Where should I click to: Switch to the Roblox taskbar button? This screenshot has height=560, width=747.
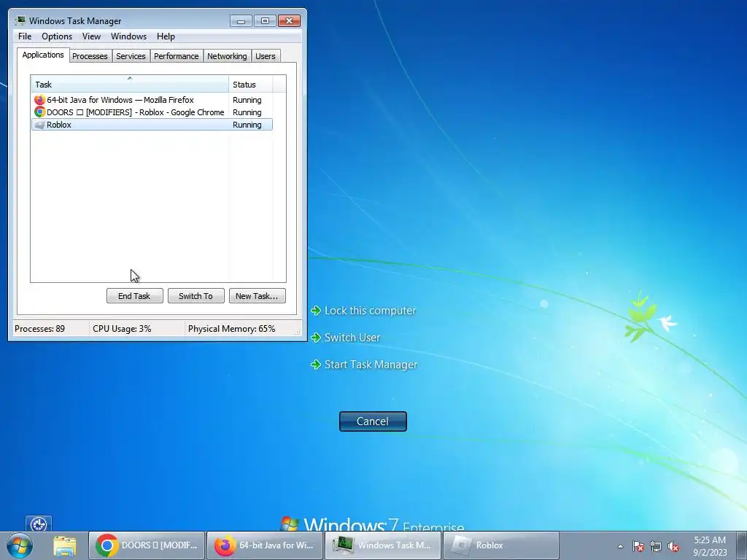[500, 545]
